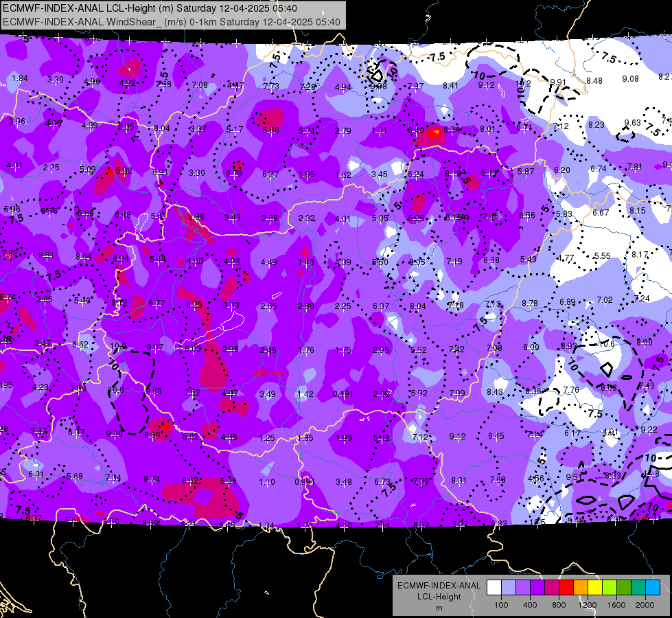Click the grid value 7.24
This screenshot has height=618, width=672.
click(x=642, y=298)
